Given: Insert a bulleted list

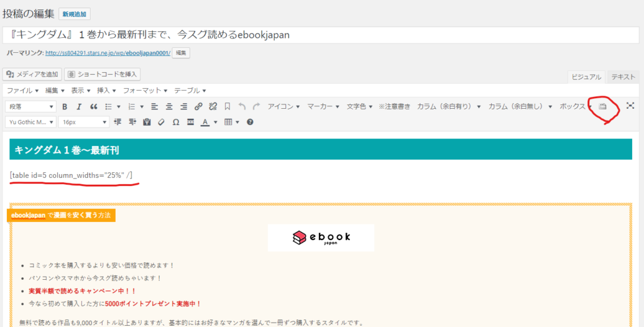Looking at the screenshot, I should 108,107.
